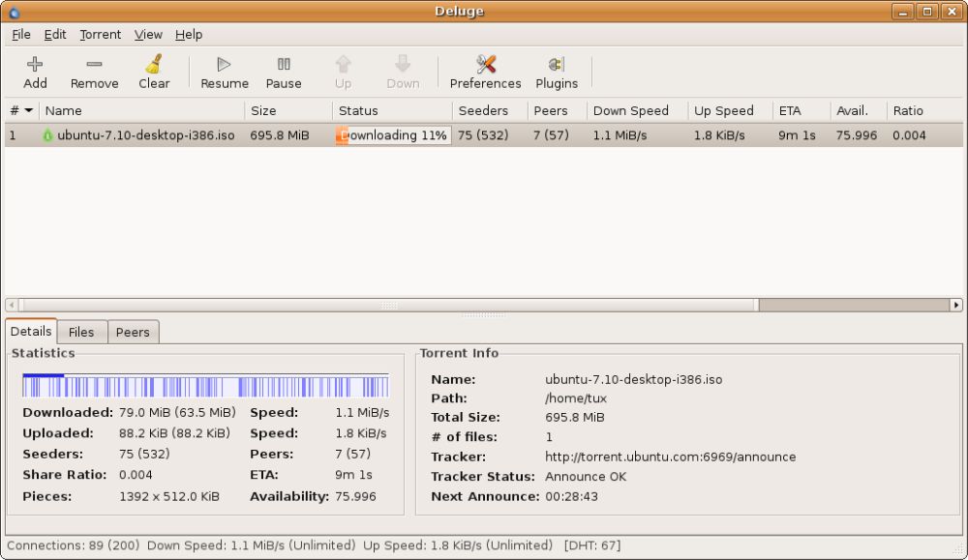Image resolution: width=968 pixels, height=560 pixels.
Task: Select the Details tab
Action: pyautogui.click(x=31, y=331)
